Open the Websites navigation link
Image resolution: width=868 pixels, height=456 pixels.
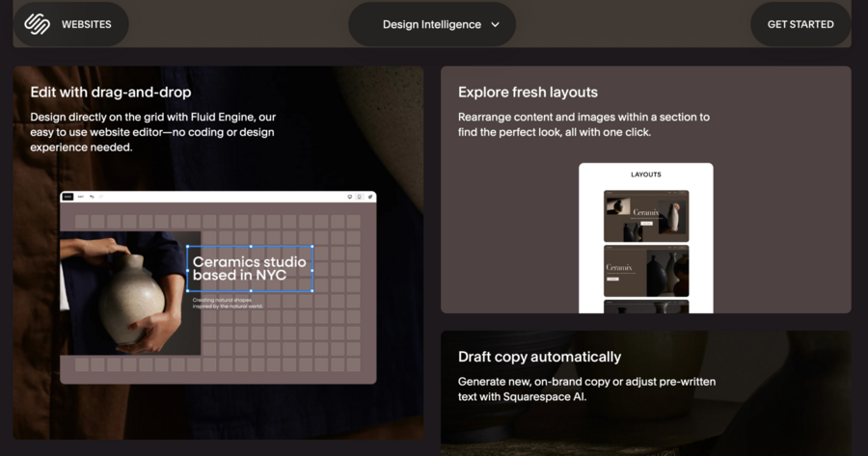pos(86,24)
